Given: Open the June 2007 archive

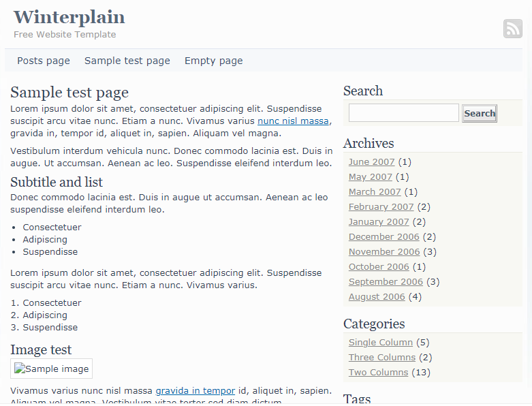Looking at the screenshot, I should (x=371, y=162).
